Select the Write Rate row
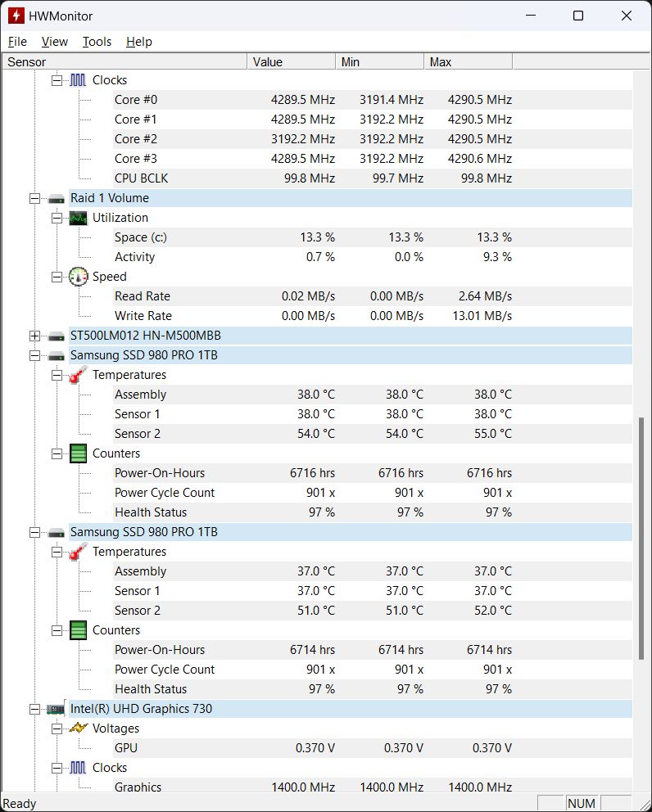The image size is (652, 812). pyautogui.click(x=372, y=317)
